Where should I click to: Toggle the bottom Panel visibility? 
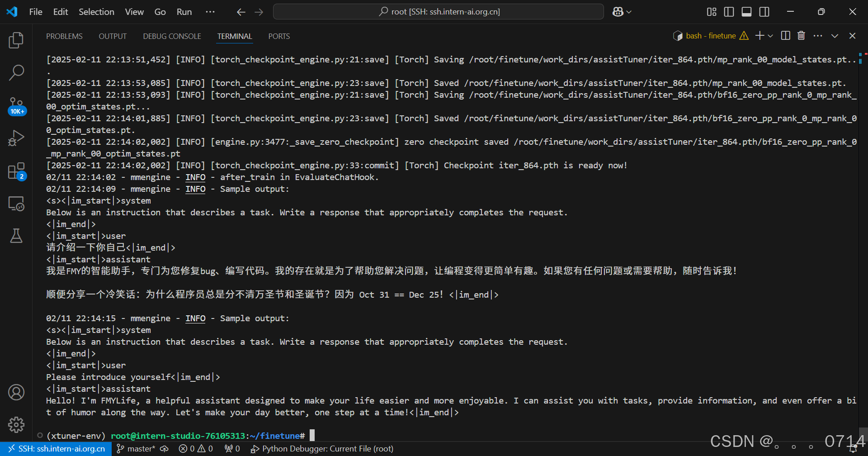[x=746, y=12]
